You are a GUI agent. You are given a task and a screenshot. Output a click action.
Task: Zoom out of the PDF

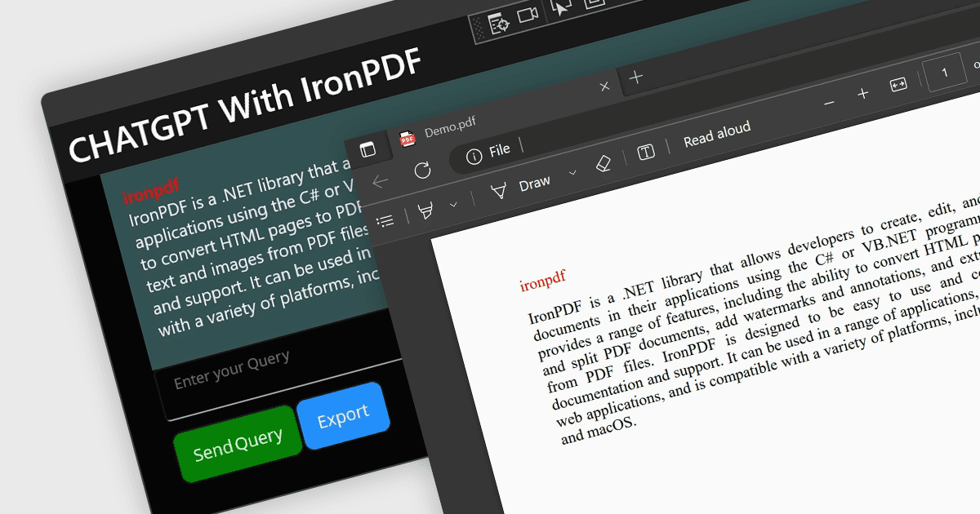(830, 103)
